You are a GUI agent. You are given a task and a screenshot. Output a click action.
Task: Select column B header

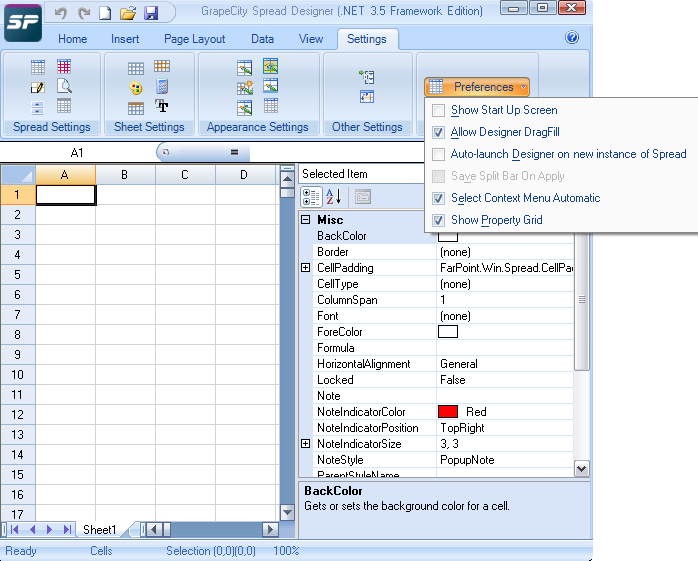click(x=125, y=175)
